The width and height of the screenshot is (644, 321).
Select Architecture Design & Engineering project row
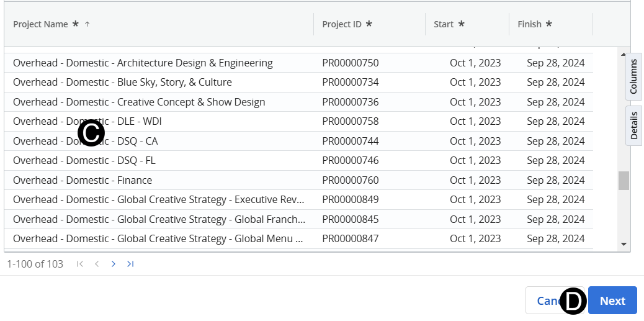(143, 63)
